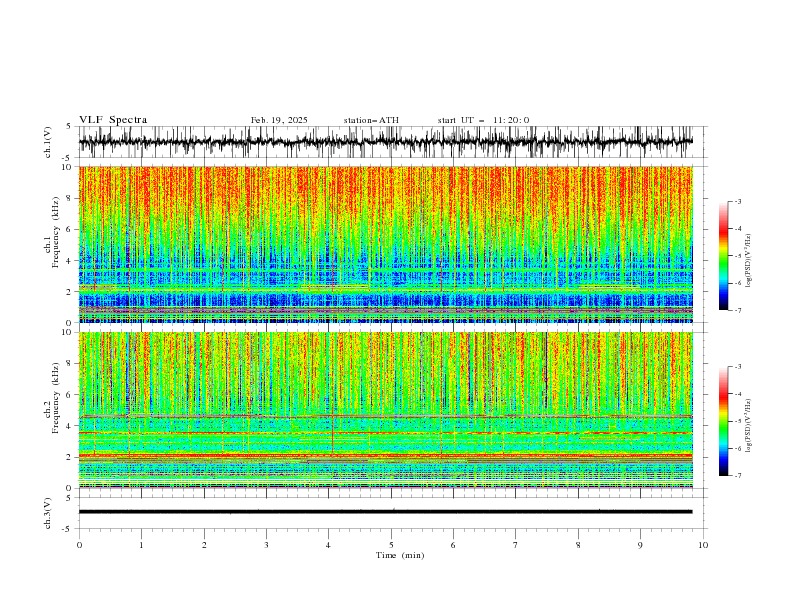Click time axis tick label 4
792x612 pixels.
pos(329,545)
